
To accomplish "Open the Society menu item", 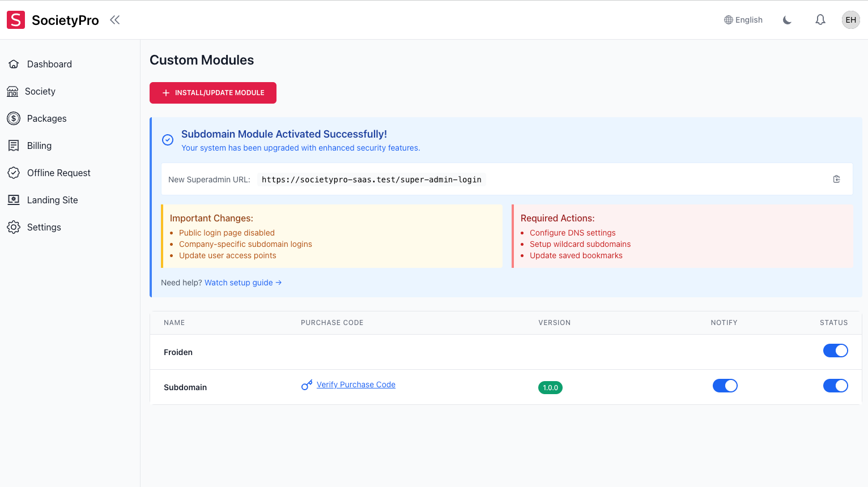I will (40, 91).
